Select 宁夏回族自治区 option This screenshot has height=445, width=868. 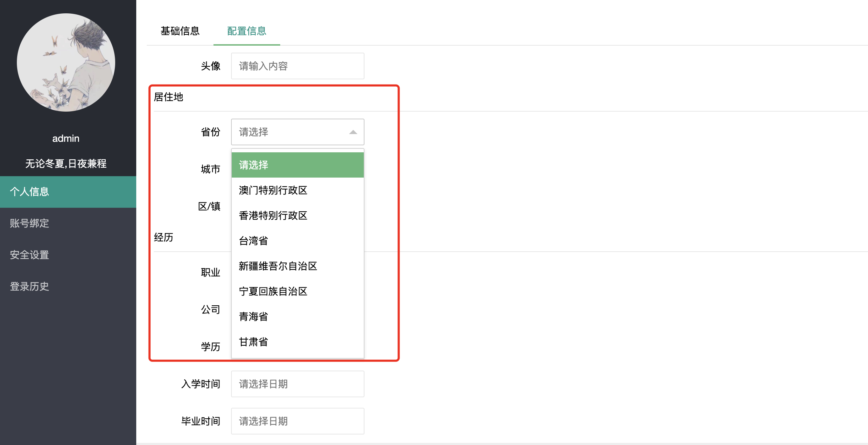click(272, 291)
